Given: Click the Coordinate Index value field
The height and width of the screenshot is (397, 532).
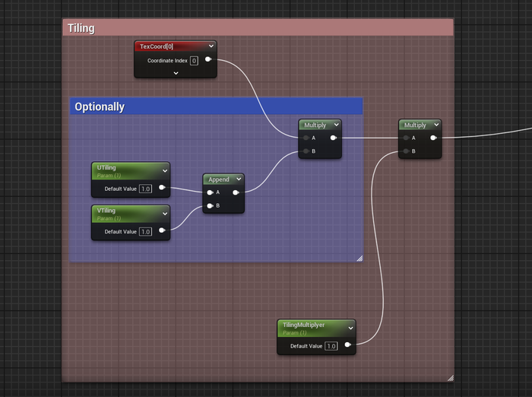Looking at the screenshot, I should [x=194, y=60].
